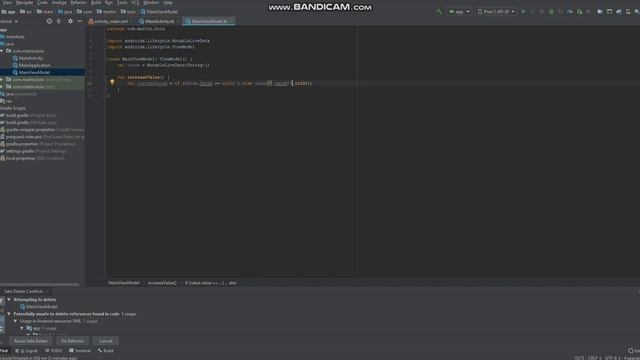The width and height of the screenshot is (640, 360).
Task: Select the Gradle Scripts node
Action: tap(13, 108)
